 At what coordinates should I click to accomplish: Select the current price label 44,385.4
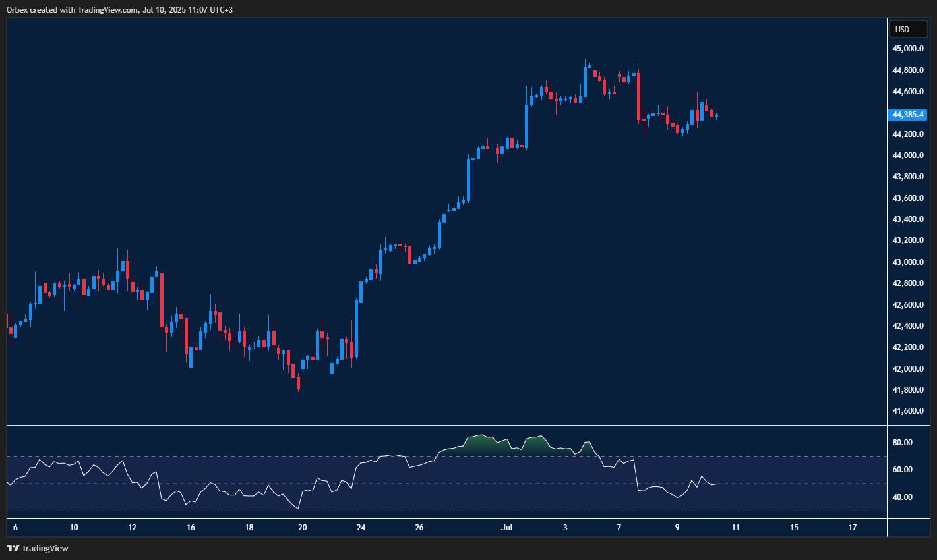click(x=908, y=115)
